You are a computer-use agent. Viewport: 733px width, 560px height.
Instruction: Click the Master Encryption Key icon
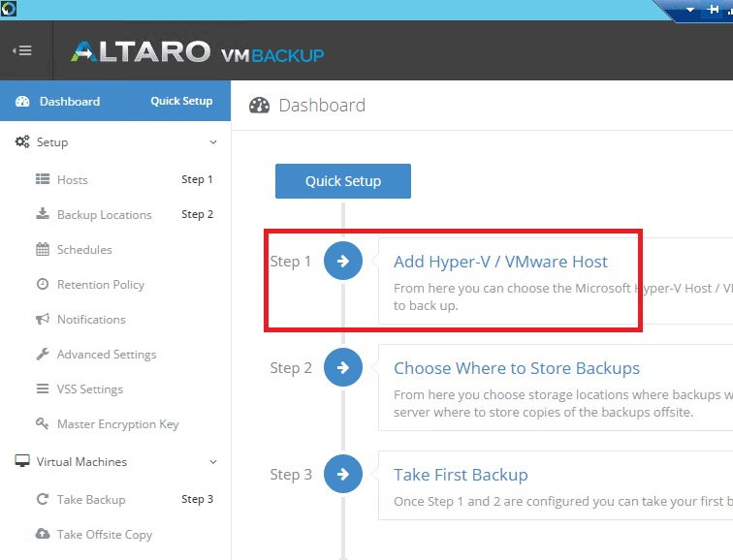click(x=43, y=423)
